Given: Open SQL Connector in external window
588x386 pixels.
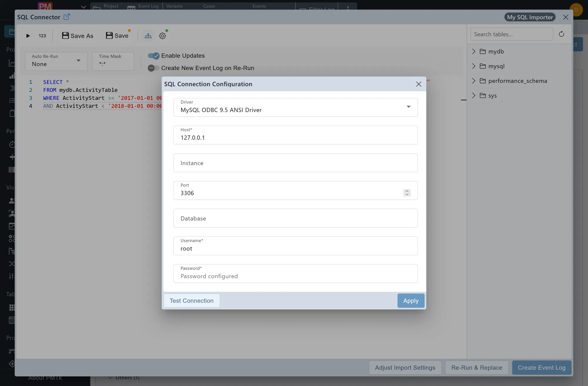Looking at the screenshot, I should pos(67,17).
